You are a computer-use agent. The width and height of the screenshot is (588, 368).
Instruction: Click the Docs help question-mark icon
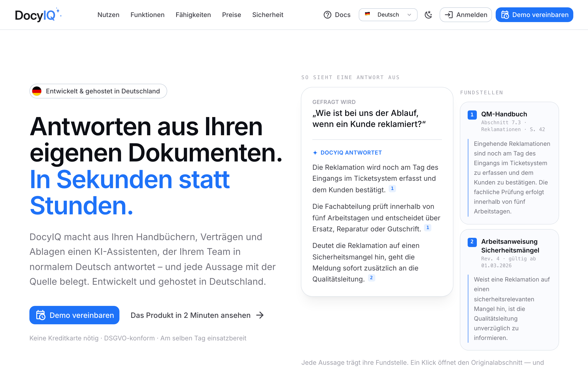point(328,15)
